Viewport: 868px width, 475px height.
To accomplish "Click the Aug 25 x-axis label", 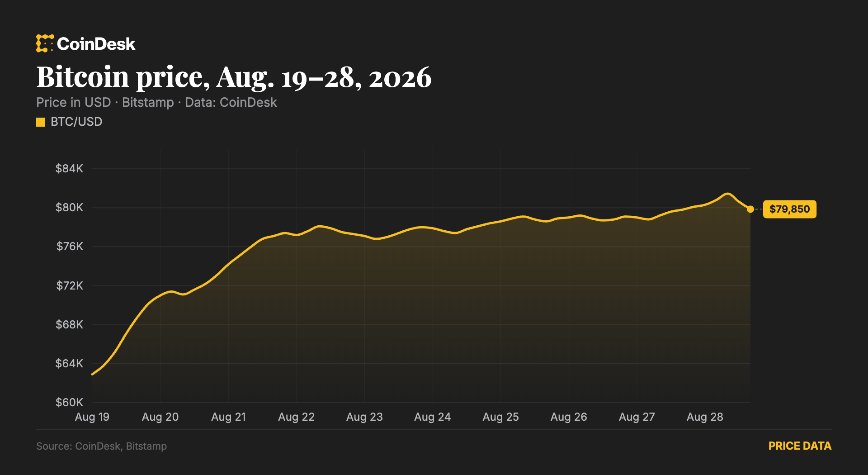I will (x=501, y=417).
